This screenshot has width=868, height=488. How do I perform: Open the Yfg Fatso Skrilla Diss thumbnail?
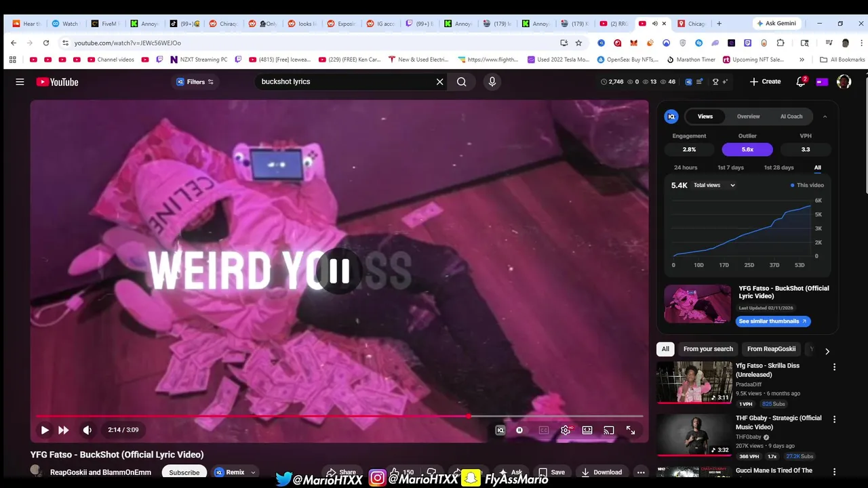(x=694, y=382)
